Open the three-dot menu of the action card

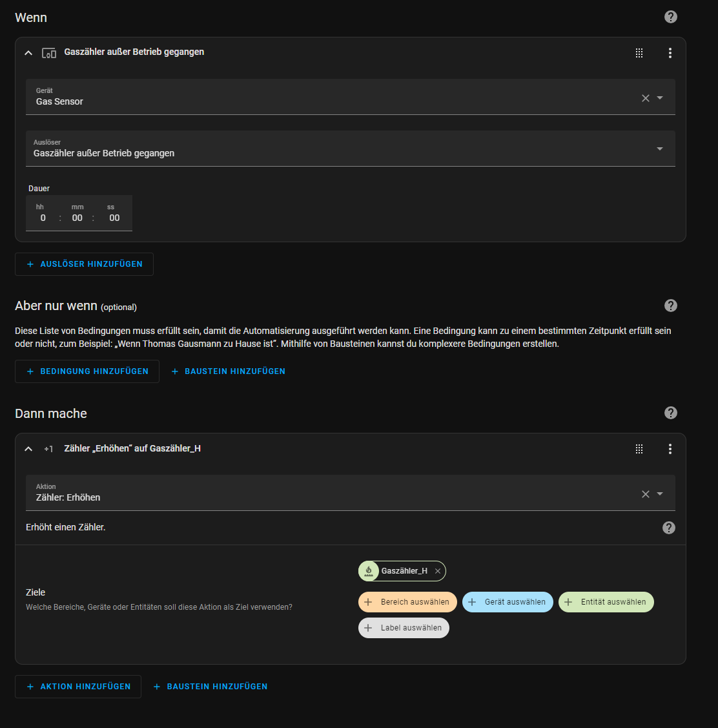[x=670, y=449]
